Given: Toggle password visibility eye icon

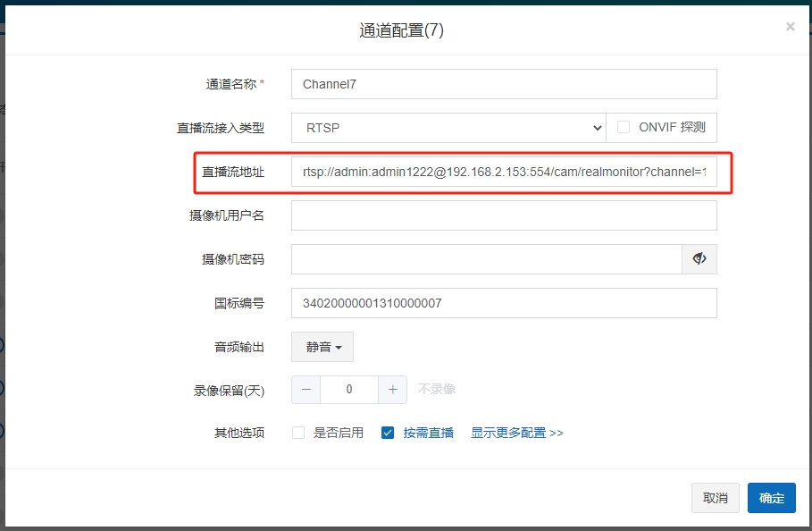Looking at the screenshot, I should pos(699,259).
